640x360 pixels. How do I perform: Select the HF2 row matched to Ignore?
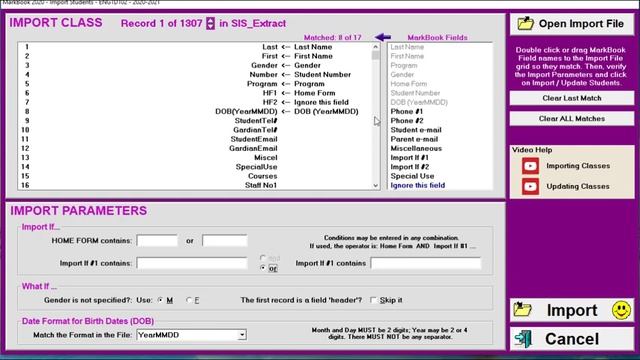(x=195, y=102)
